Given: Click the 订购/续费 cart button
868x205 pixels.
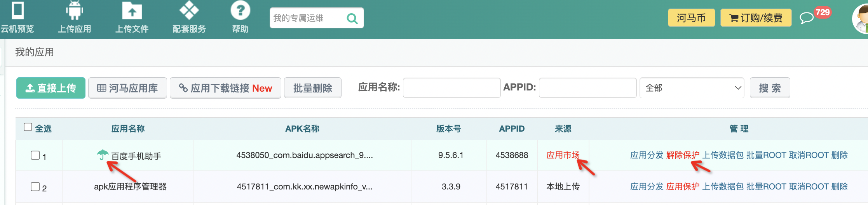Looking at the screenshot, I should tap(756, 18).
